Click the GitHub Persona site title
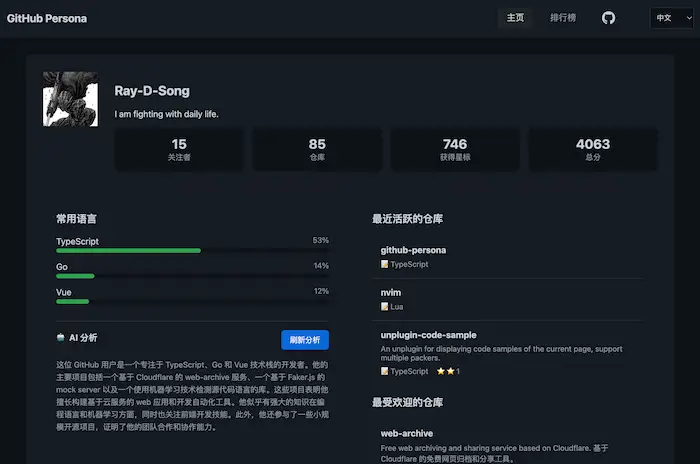This screenshot has width=700, height=464. [47, 18]
